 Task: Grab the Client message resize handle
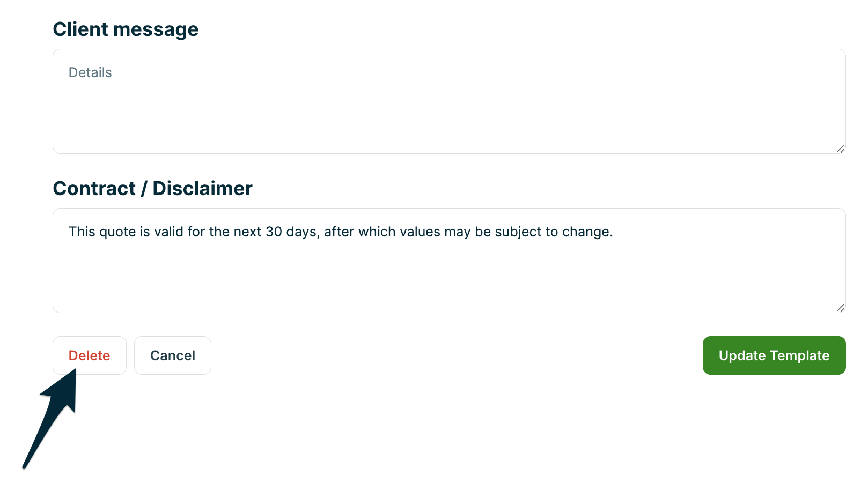click(x=840, y=148)
